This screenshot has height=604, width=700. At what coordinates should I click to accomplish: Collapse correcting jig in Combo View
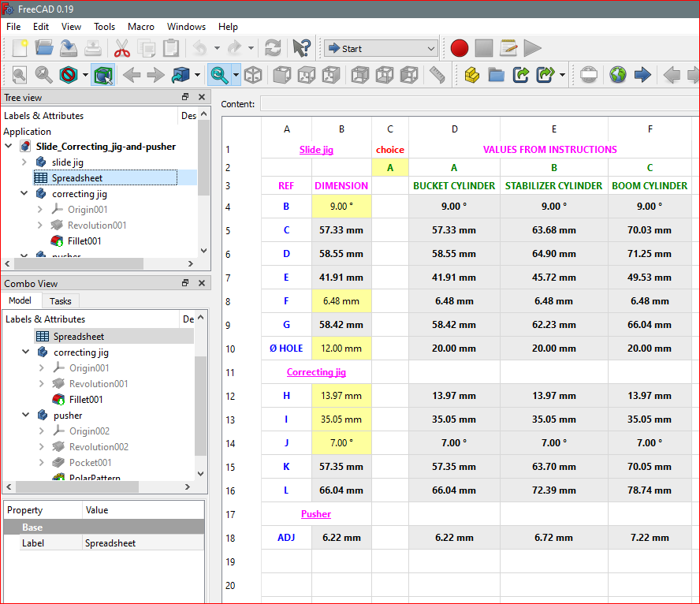pos(26,352)
